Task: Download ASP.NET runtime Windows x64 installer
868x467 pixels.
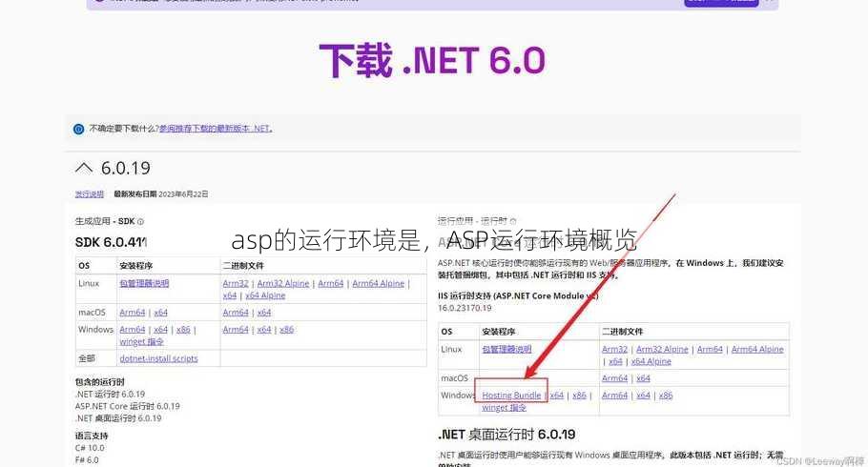Action: [x=557, y=396]
